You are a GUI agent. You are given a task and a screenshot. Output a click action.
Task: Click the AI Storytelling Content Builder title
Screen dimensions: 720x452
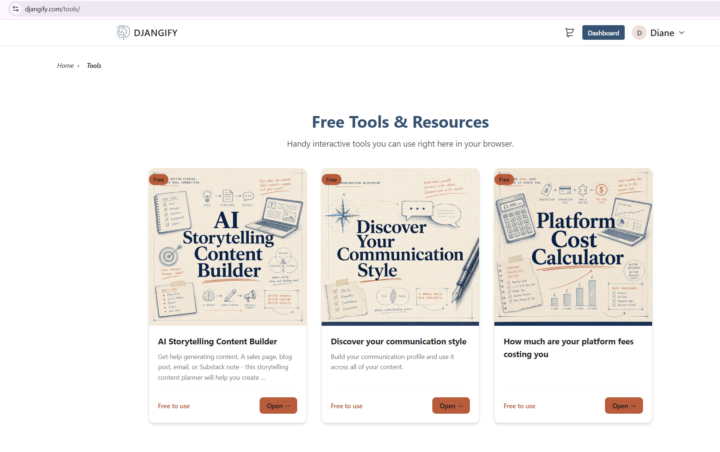click(x=217, y=341)
